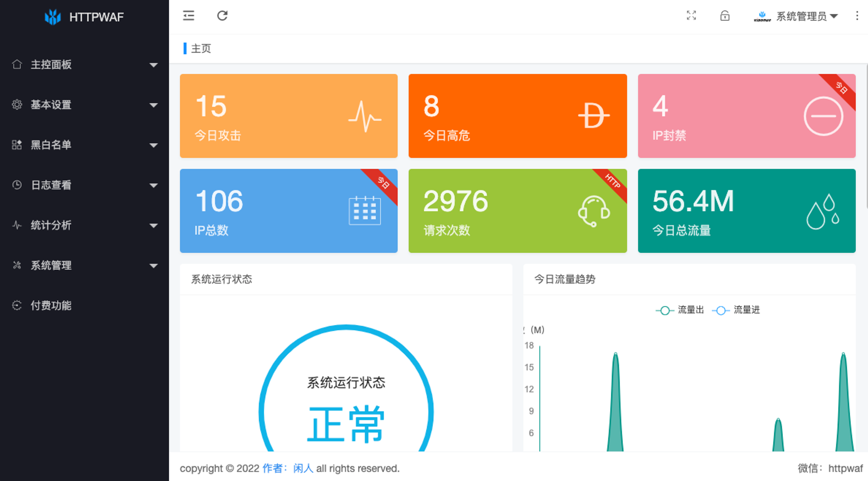Enter fullscreen mode via expand icon
Screen dimensions: 868x481
691,16
